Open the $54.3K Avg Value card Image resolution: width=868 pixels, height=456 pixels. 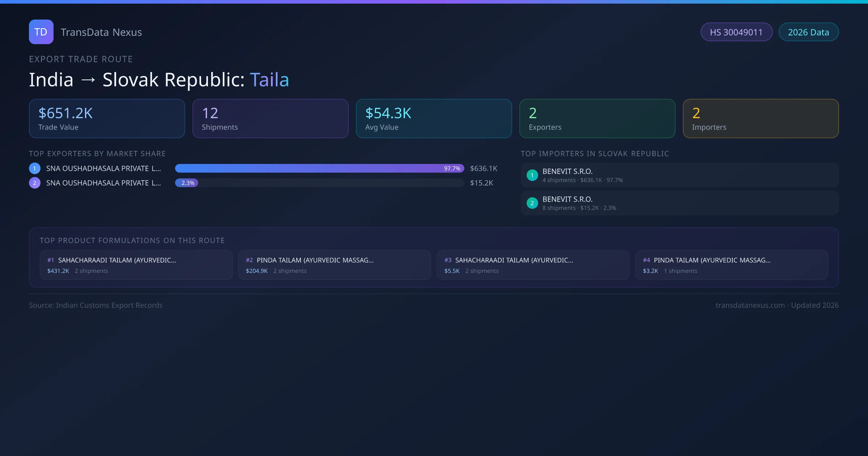coord(434,119)
